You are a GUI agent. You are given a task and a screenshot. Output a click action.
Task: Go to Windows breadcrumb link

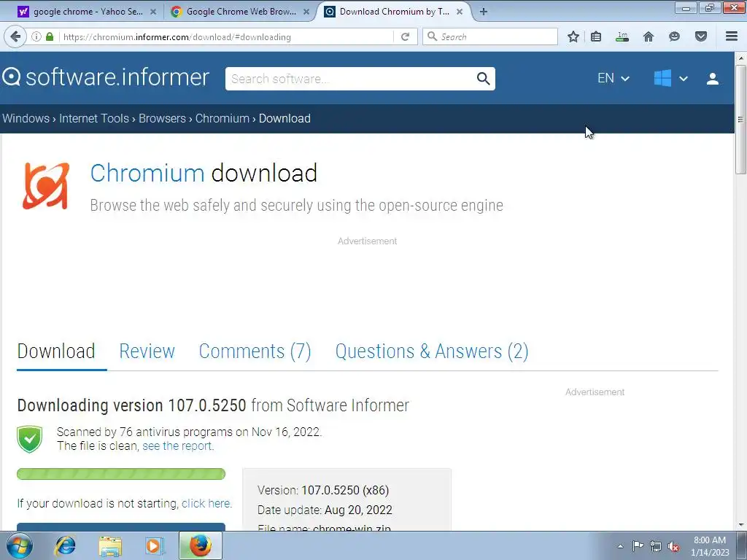tap(26, 119)
